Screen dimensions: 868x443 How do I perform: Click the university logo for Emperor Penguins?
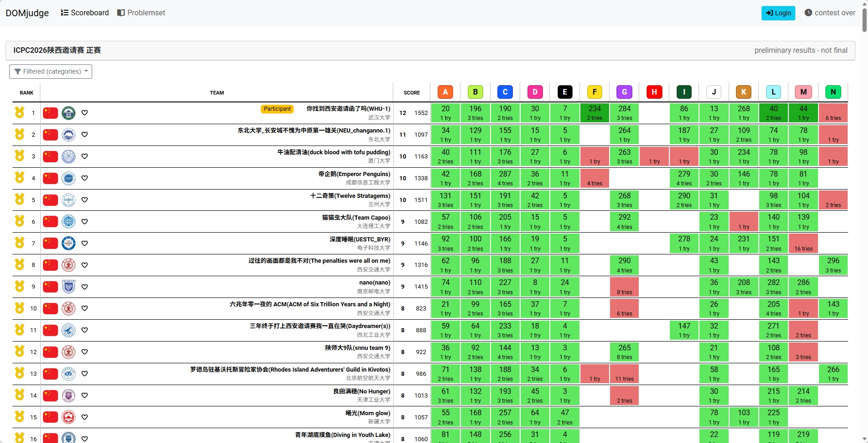69,178
